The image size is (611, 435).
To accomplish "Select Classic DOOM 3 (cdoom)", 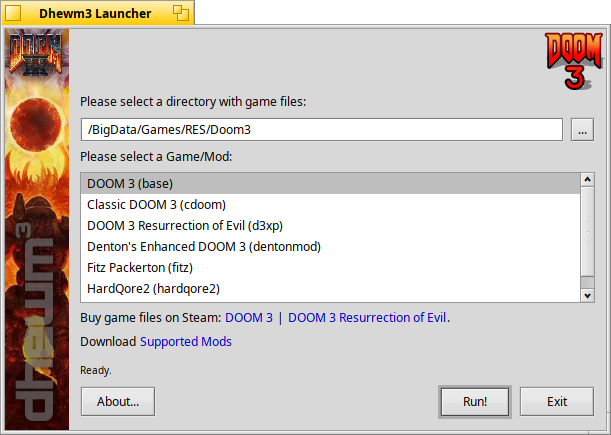I will [330, 205].
